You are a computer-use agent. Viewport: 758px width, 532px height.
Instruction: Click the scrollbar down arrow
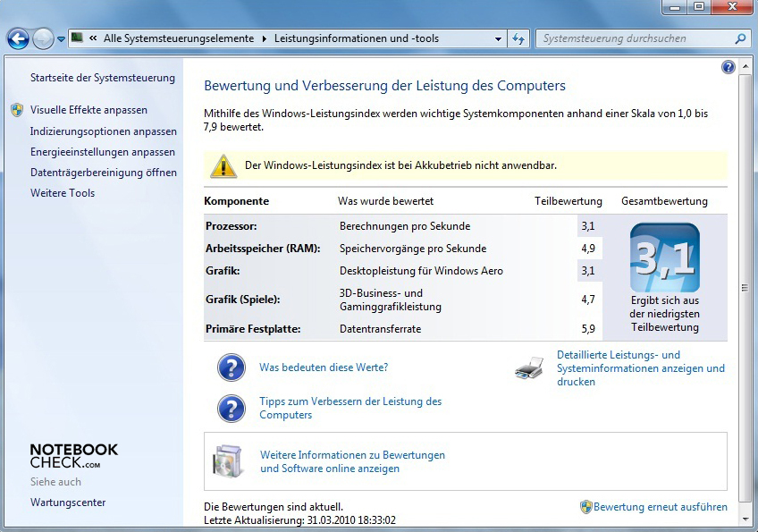pos(745,519)
